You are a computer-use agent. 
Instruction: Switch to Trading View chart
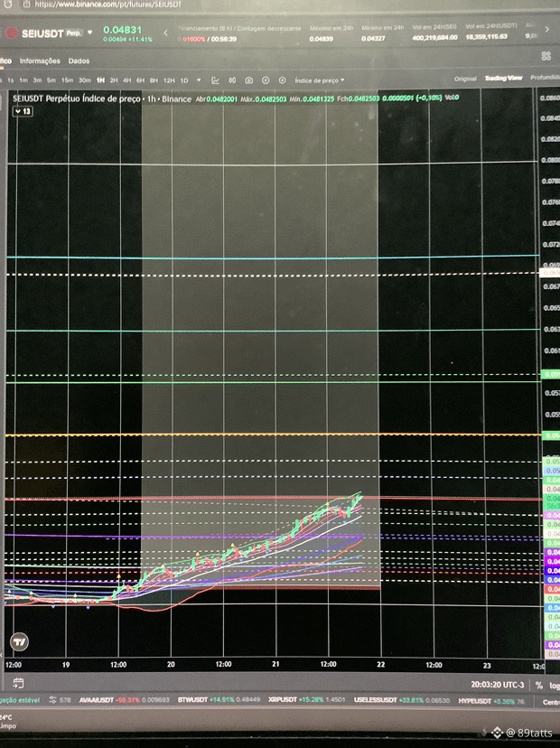pos(504,78)
